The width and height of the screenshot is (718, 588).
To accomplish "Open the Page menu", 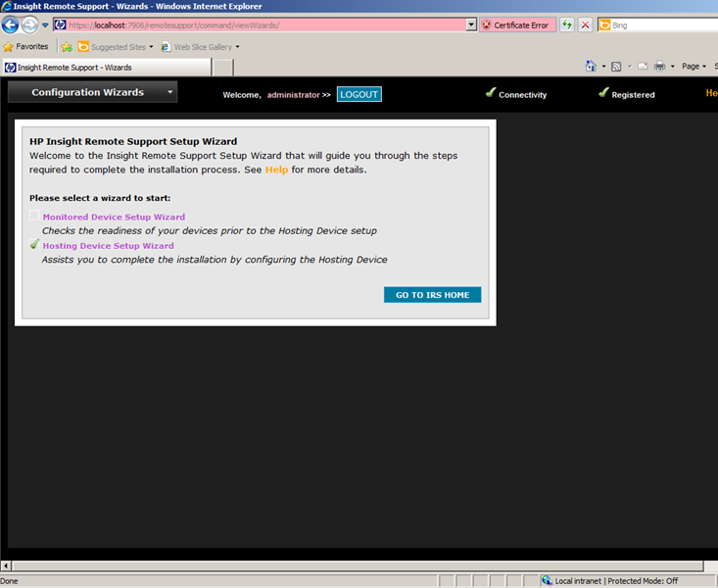I will pos(694,67).
